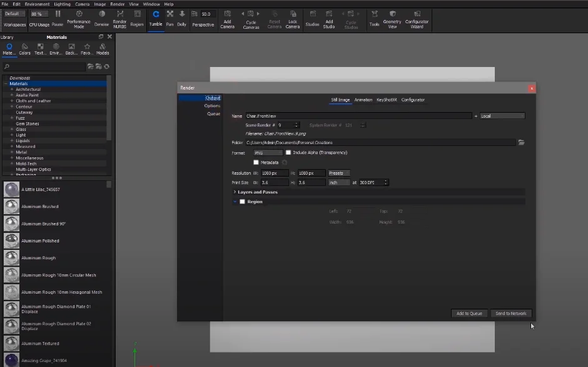Image resolution: width=588 pixels, height=367 pixels.
Task: Open the Render menu
Action: 118,4
